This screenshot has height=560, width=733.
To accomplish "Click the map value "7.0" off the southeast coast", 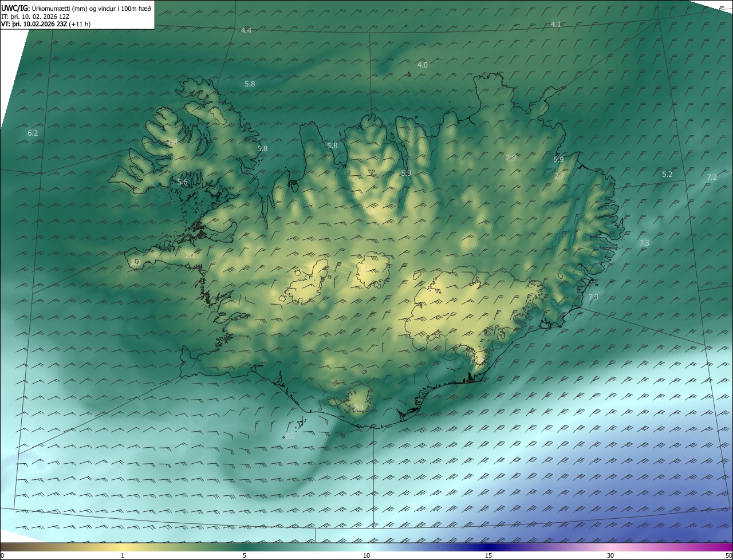I will click(593, 297).
